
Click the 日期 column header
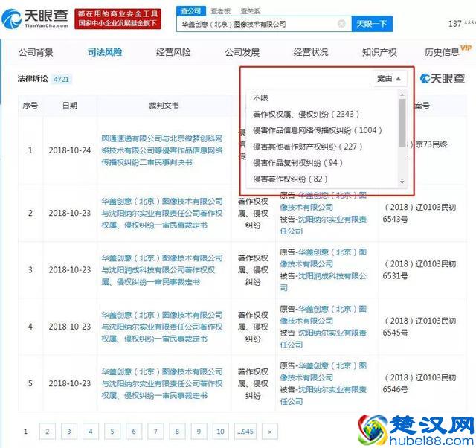[x=69, y=106]
